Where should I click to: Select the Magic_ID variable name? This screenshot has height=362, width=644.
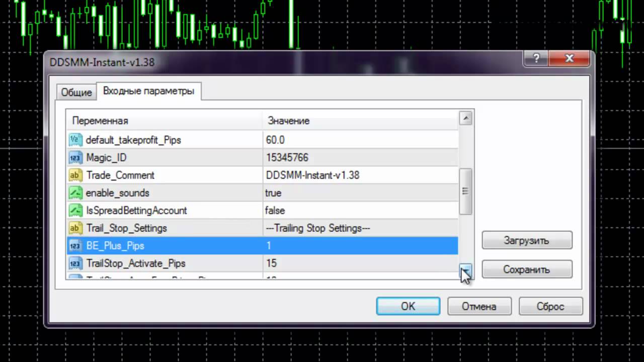(106, 157)
